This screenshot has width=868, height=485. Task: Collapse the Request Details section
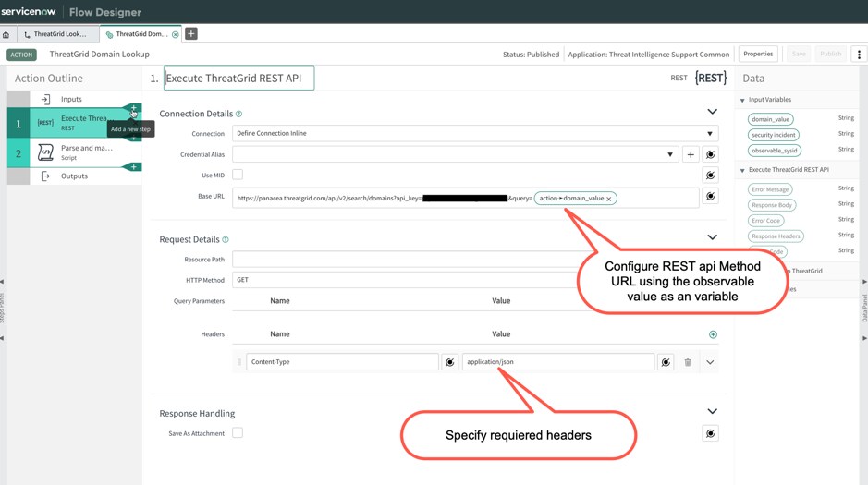712,237
